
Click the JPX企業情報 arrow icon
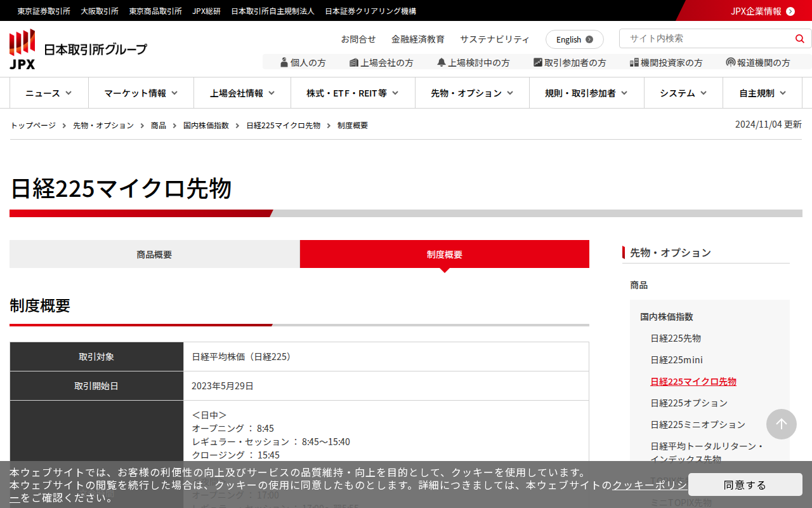pos(790,11)
